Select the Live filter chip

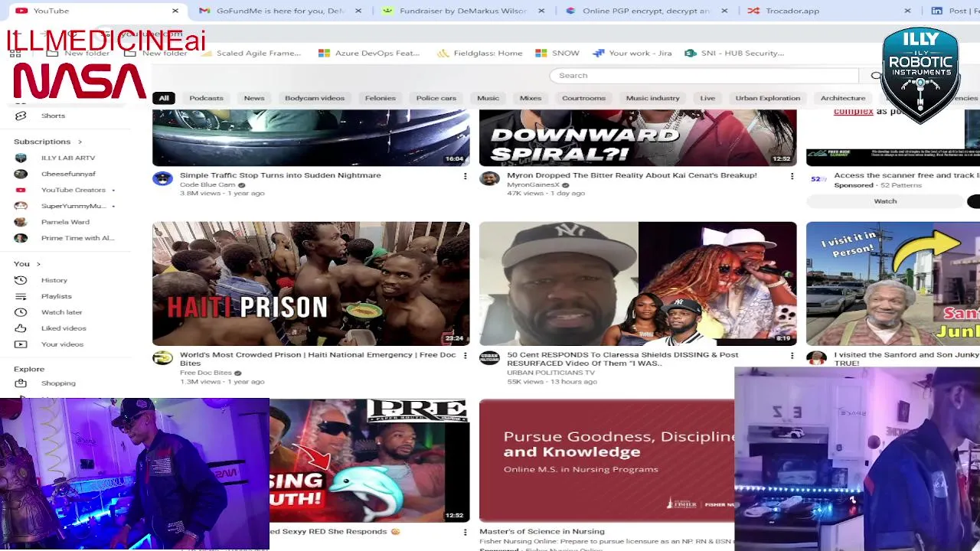point(707,98)
